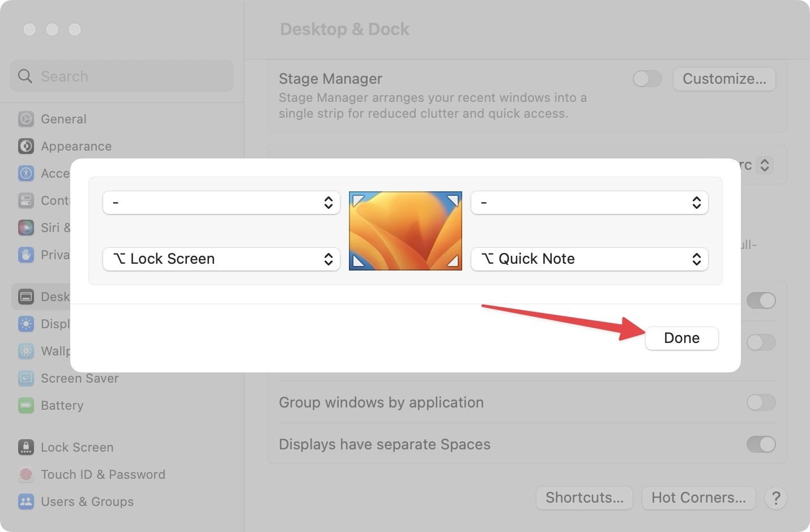Open the Shortcuts settings button

(x=584, y=498)
